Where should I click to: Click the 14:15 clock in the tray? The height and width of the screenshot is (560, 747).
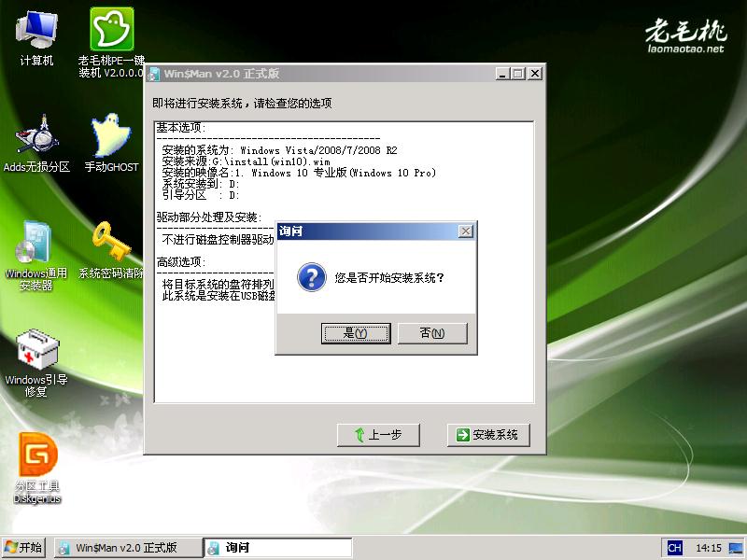[x=709, y=548]
